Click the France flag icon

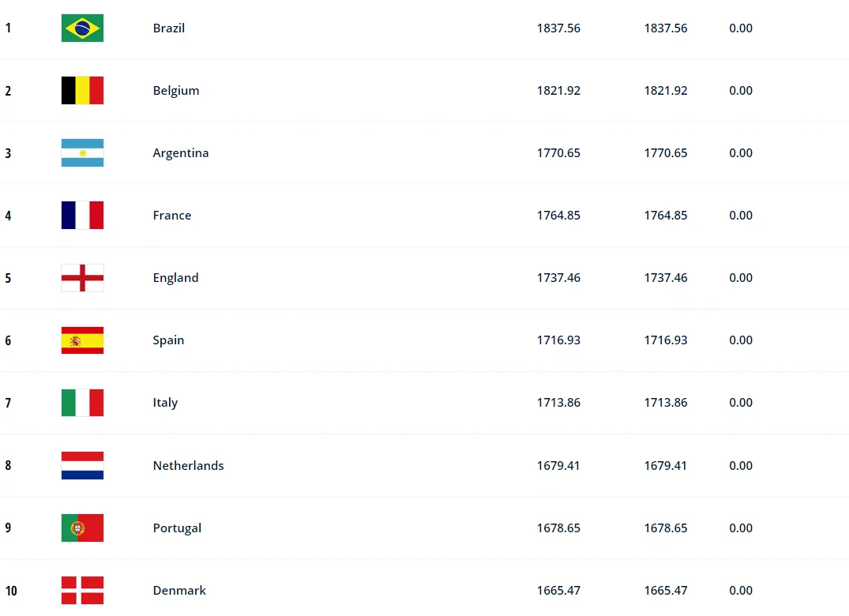(x=82, y=216)
